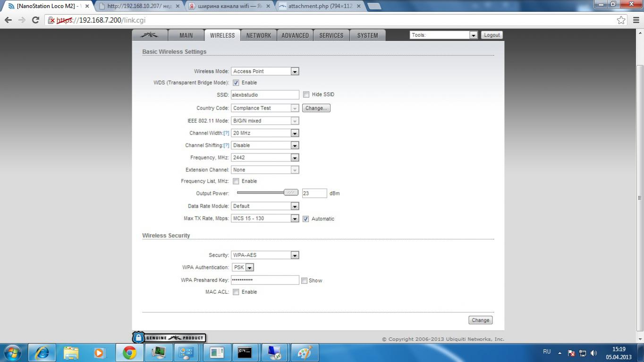644x362 pixels.
Task: Open the Channel Shifting dropdown
Action: (x=265, y=145)
